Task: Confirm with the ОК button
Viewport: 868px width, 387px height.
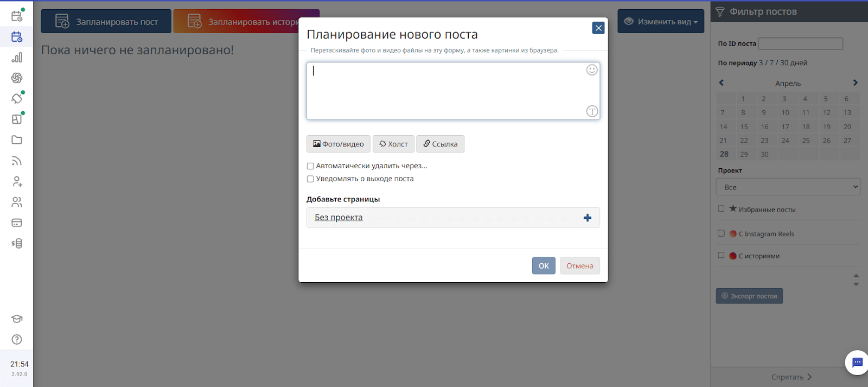Action: (544, 265)
